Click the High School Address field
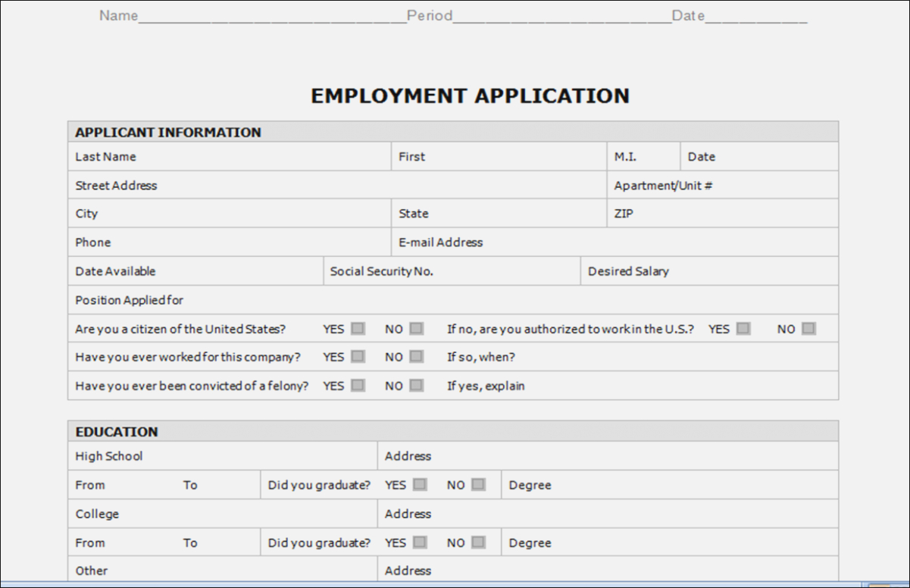910x588 pixels. point(608,455)
